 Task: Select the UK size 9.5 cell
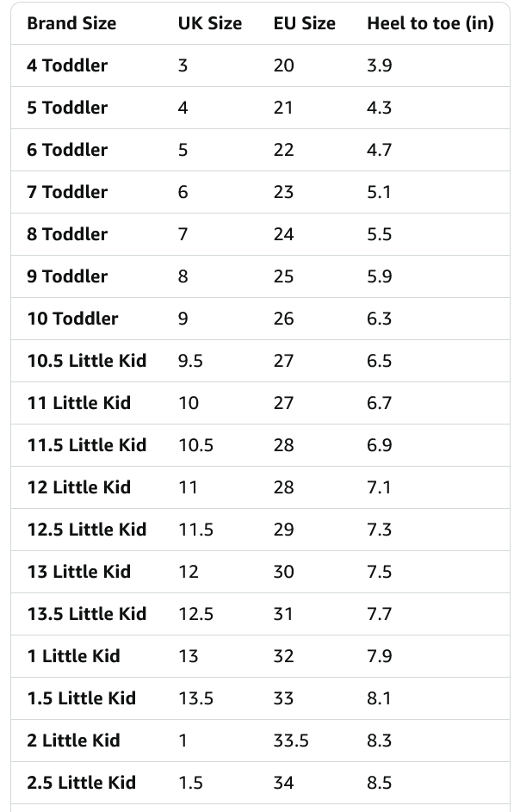[190, 361]
